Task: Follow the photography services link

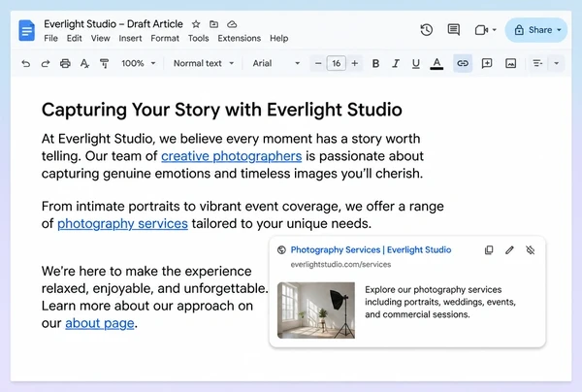Action: (122, 224)
